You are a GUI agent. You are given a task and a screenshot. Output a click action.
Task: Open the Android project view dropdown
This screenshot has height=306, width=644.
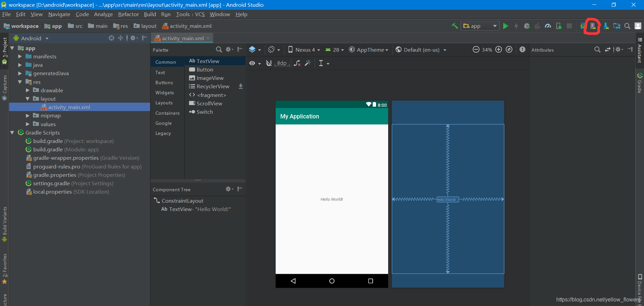click(31, 38)
